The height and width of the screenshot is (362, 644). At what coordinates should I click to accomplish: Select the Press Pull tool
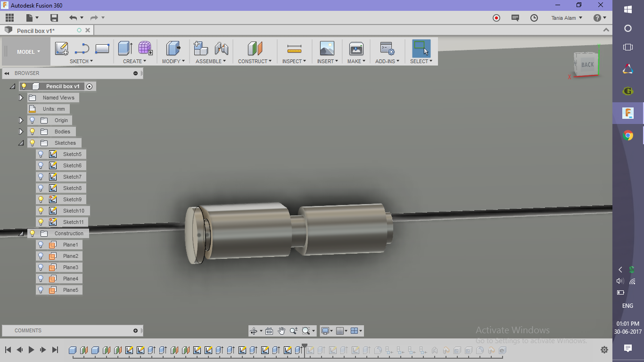click(173, 49)
